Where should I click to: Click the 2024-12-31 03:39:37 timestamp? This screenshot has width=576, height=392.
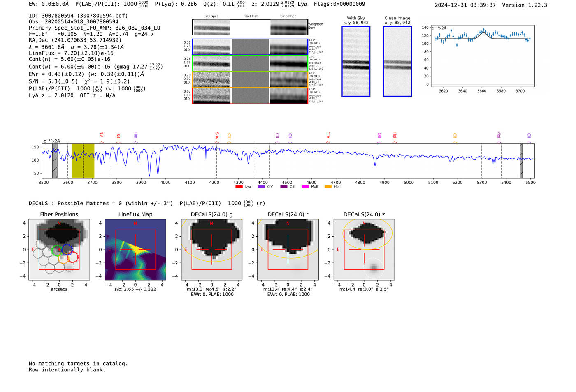pyautogui.click(x=465, y=5)
